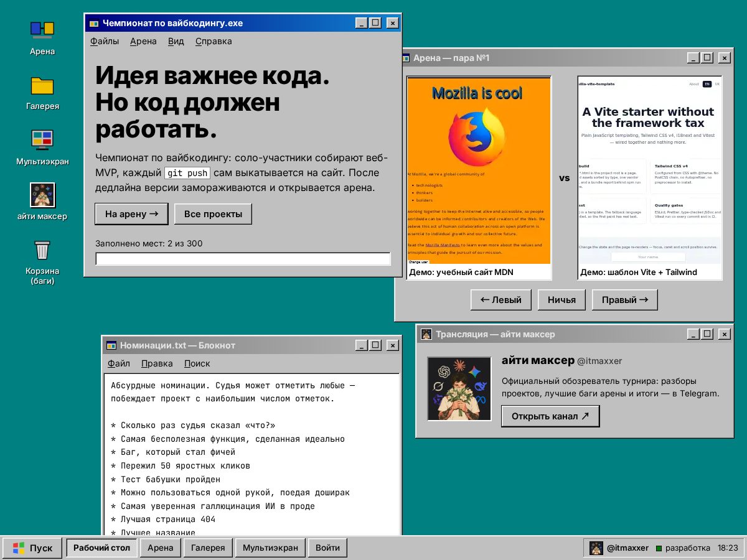
Task: Click the Firefox logo in left demo
Action: click(478, 137)
